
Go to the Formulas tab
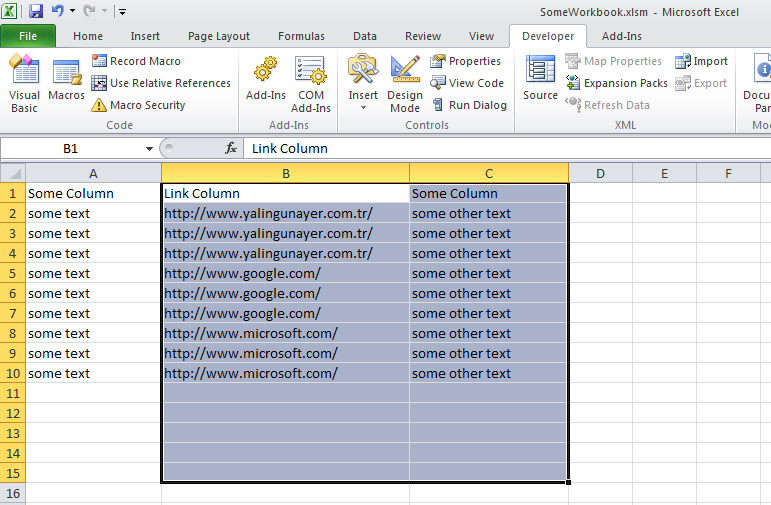click(301, 36)
